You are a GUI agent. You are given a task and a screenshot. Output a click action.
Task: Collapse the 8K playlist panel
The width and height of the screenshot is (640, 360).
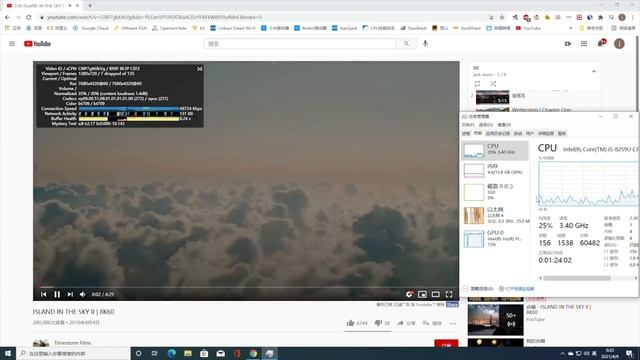click(594, 71)
